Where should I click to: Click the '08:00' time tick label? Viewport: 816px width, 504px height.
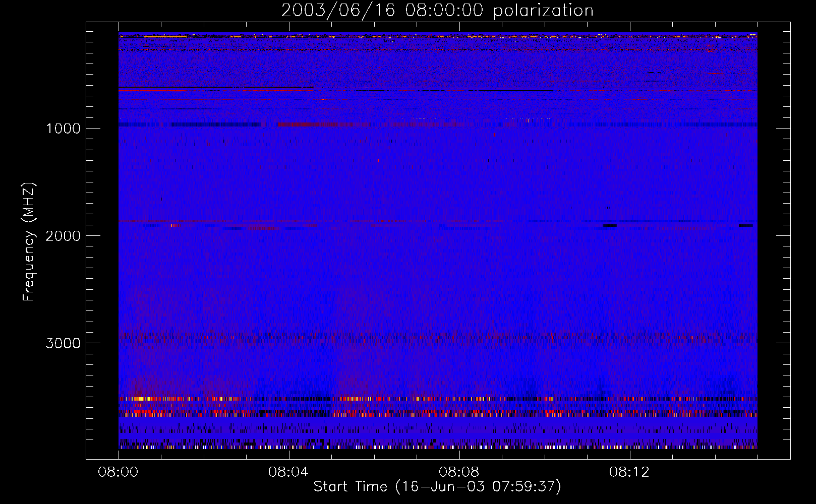tap(118, 472)
